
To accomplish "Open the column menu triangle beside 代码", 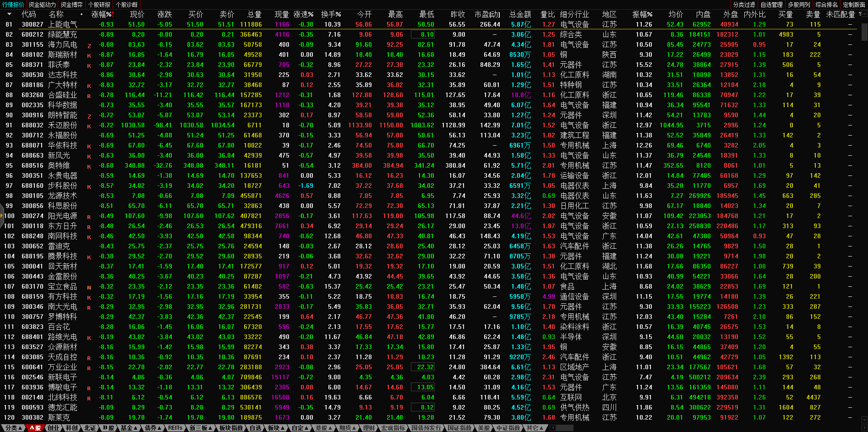I will pos(9,14).
